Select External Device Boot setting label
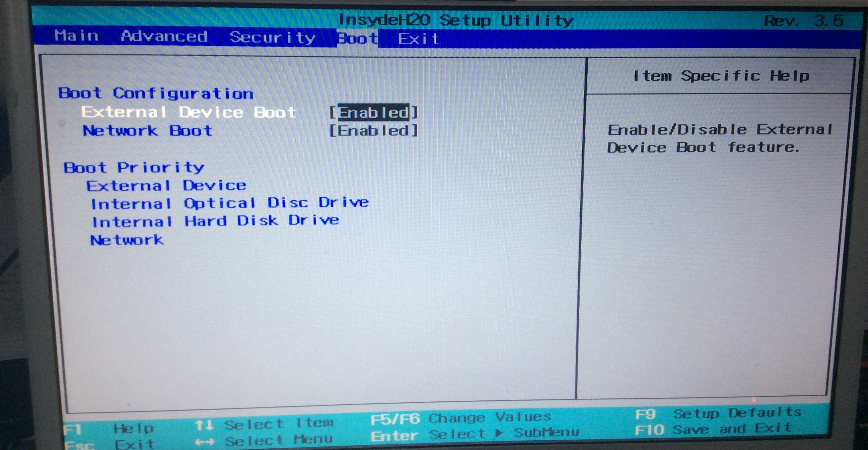868x450 pixels. point(188,112)
